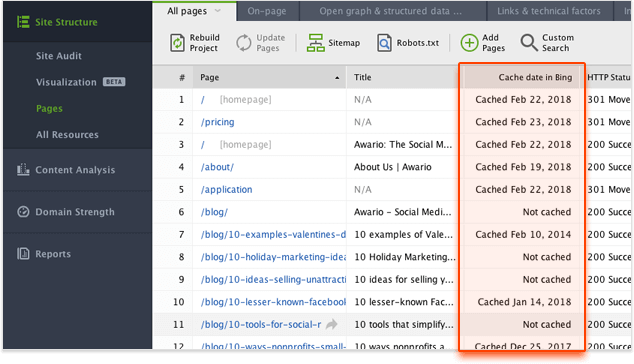This screenshot has width=634, height=364.
Task: Click the Rebuild Project label
Action: click(x=205, y=42)
